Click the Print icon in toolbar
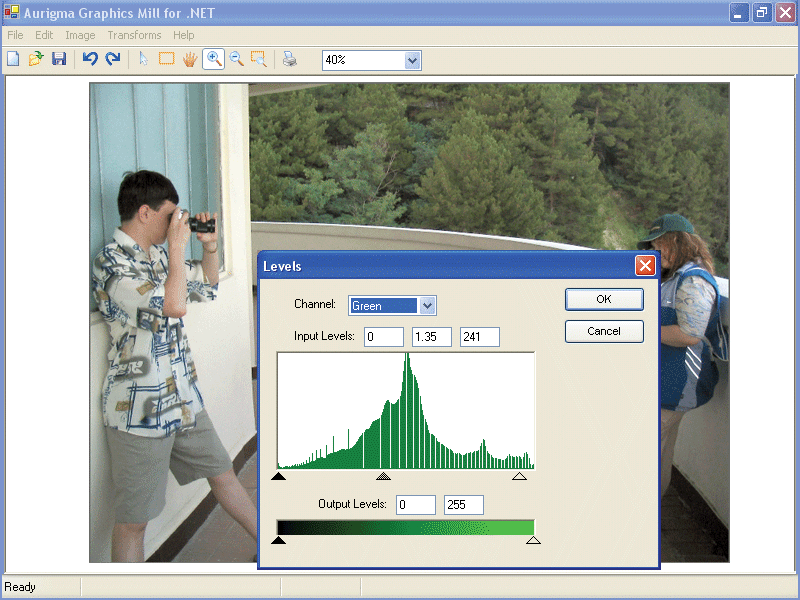Viewport: 800px width, 600px height. (x=289, y=60)
